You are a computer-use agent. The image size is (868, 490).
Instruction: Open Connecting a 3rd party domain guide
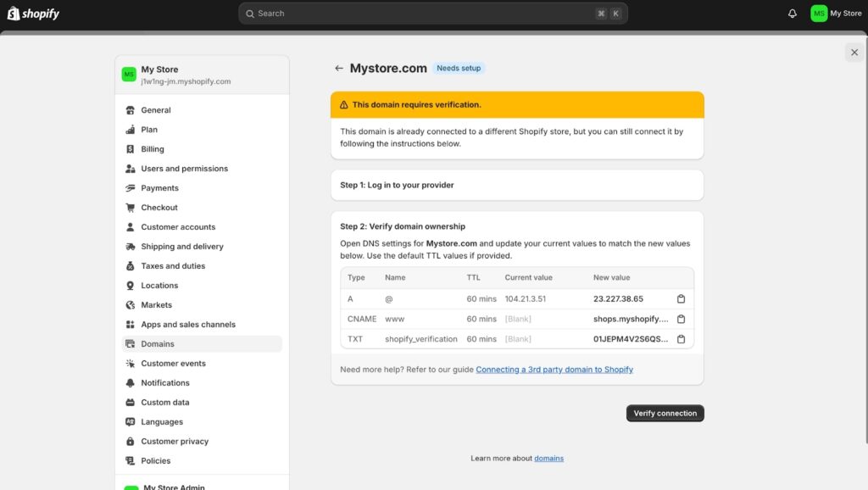coord(554,370)
